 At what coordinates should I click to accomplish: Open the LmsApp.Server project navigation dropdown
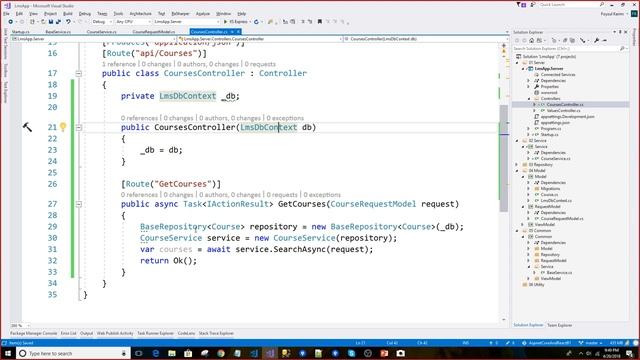tap(93, 39)
